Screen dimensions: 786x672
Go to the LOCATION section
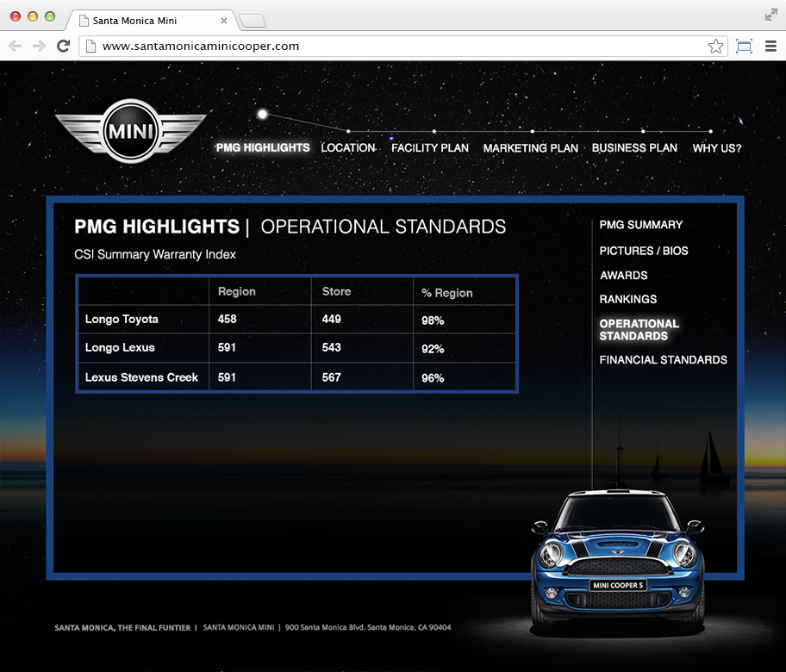point(348,148)
